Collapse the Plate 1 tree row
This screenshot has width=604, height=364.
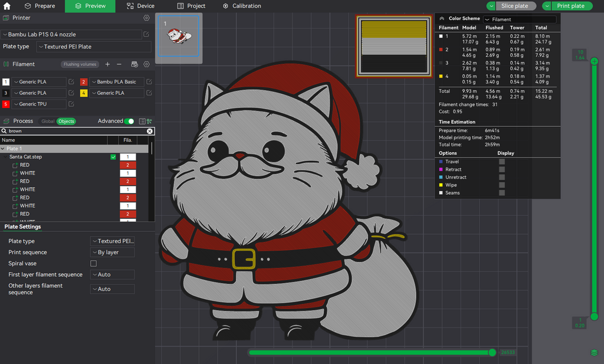[x=3, y=149]
